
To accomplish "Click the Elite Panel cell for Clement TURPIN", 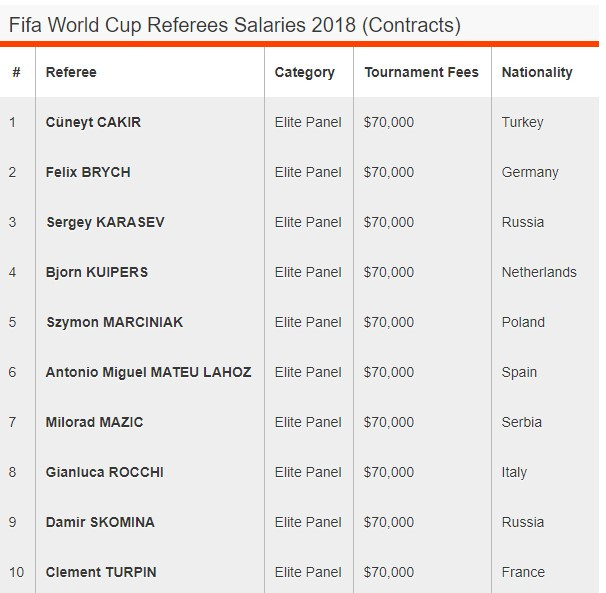I will [x=308, y=572].
